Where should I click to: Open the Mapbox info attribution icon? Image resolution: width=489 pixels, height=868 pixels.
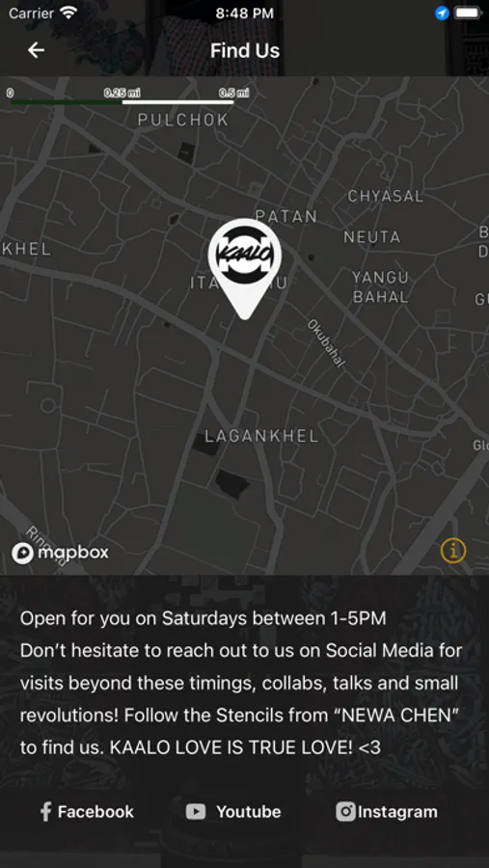point(453,551)
